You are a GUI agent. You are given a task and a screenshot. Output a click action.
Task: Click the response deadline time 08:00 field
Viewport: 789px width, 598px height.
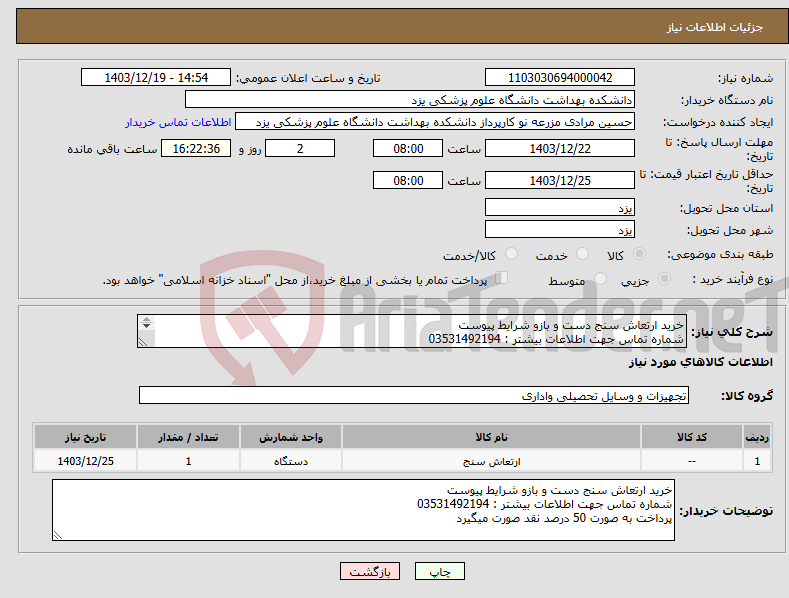[x=408, y=148]
